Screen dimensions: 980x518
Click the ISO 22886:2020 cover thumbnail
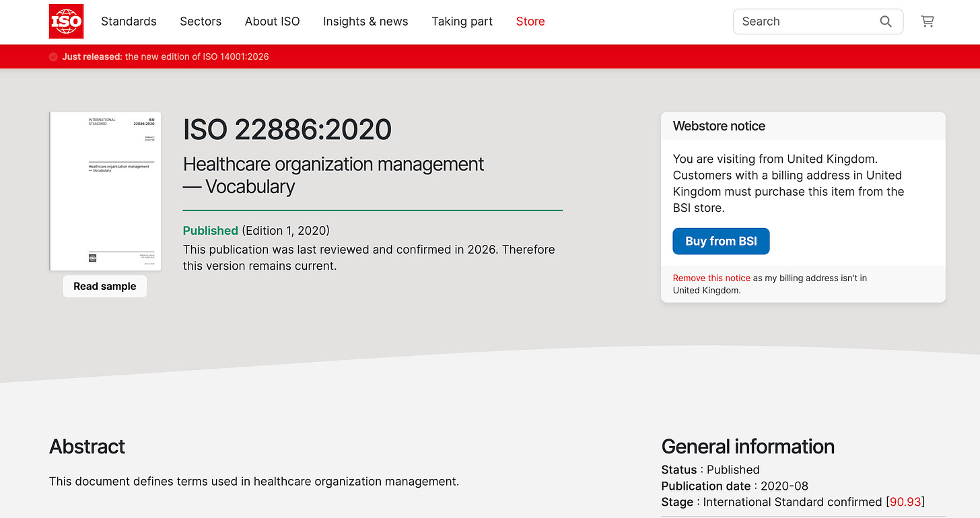pyautogui.click(x=105, y=191)
